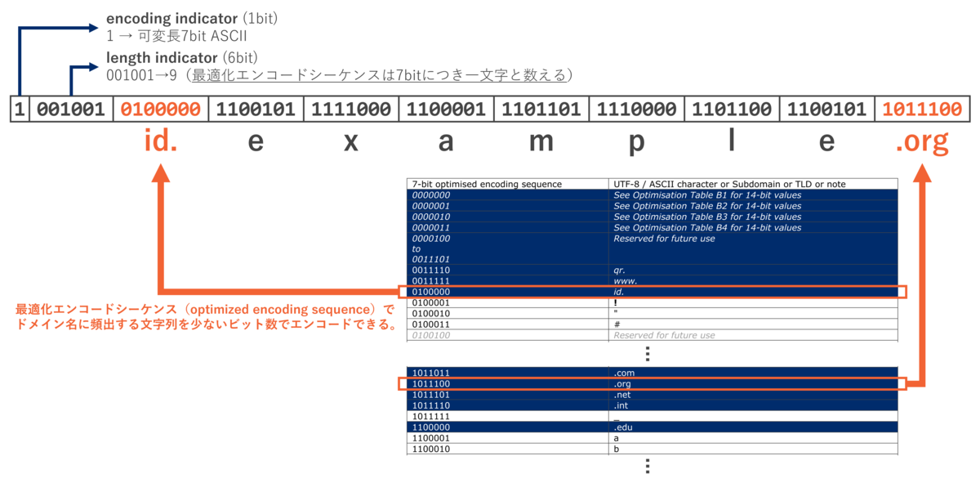The height and width of the screenshot is (492, 980).
Task: Click the "UTF-8 / ASCII character or Subdomain" header
Action: pyautogui.click(x=729, y=184)
